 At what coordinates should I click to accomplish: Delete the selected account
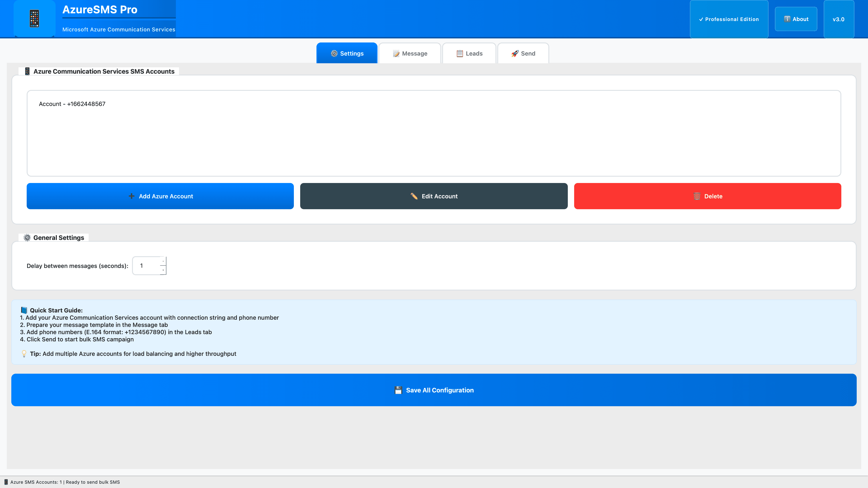708,196
